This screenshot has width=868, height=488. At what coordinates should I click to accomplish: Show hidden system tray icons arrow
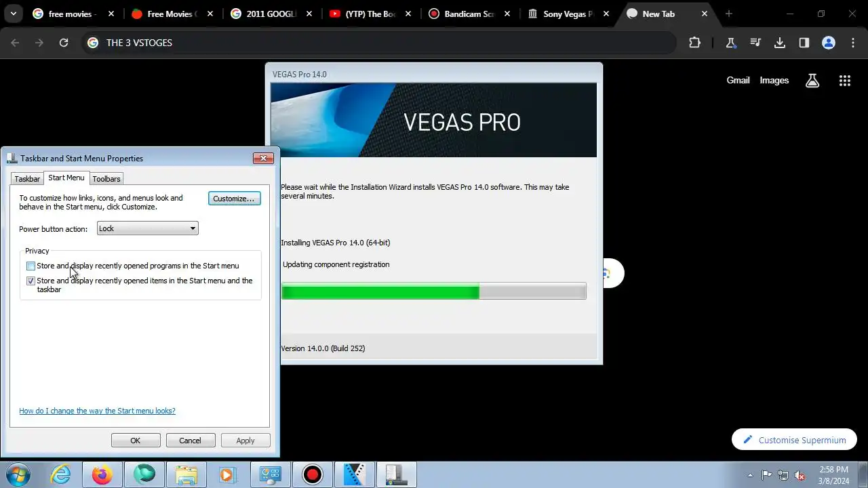pyautogui.click(x=750, y=475)
